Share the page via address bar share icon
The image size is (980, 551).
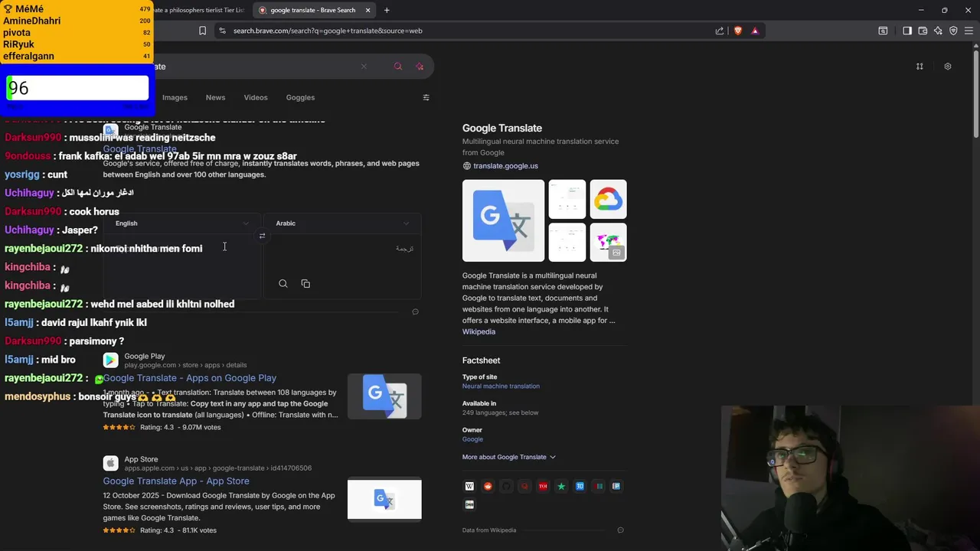click(x=720, y=31)
